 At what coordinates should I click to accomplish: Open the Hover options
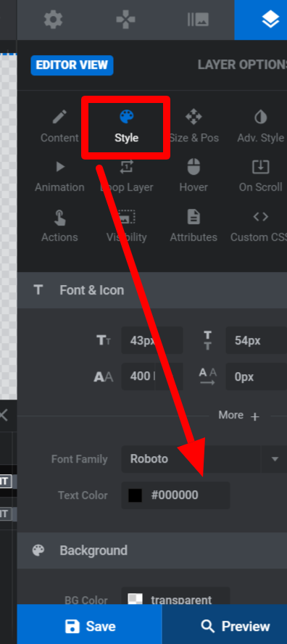pyautogui.click(x=194, y=176)
